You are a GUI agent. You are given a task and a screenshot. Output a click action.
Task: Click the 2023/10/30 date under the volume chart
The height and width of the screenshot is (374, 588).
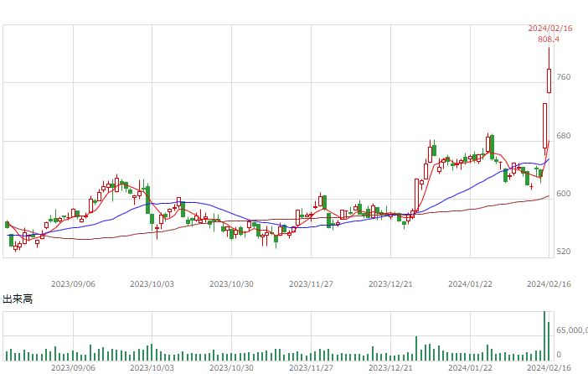click(x=231, y=368)
